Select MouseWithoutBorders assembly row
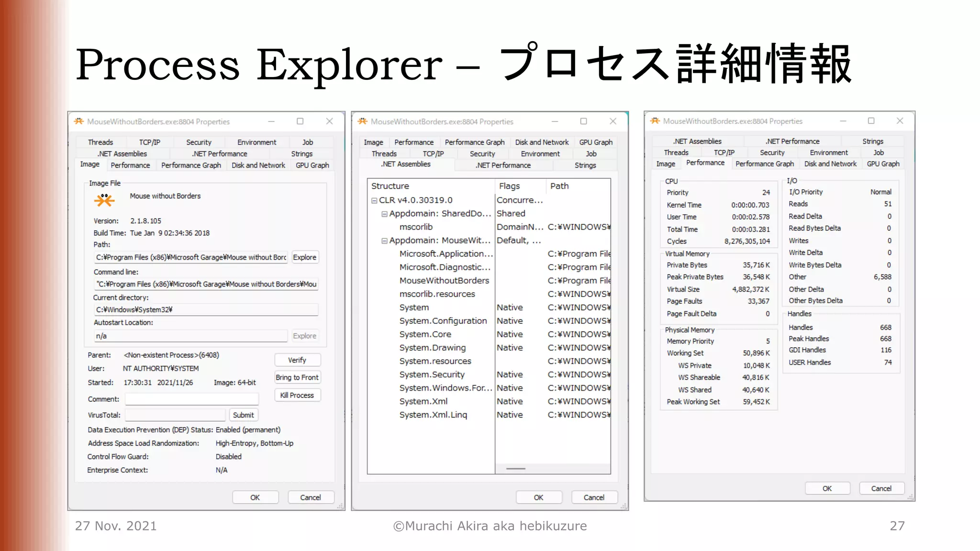 point(489,281)
